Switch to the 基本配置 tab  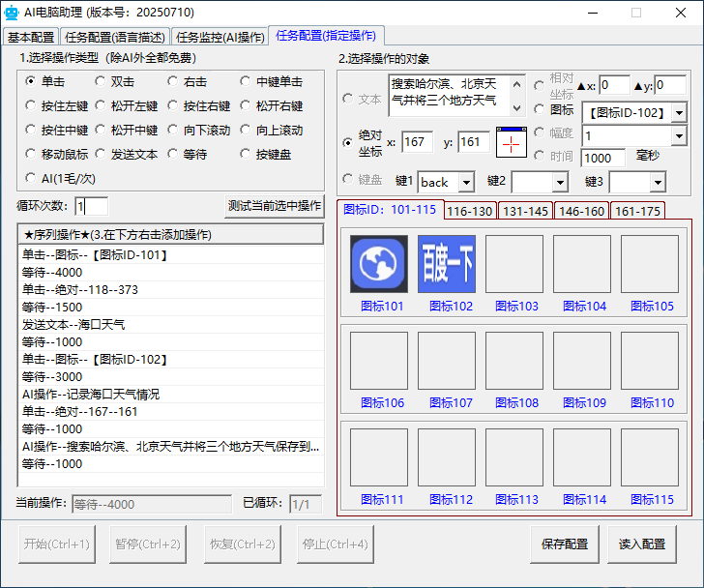31,37
